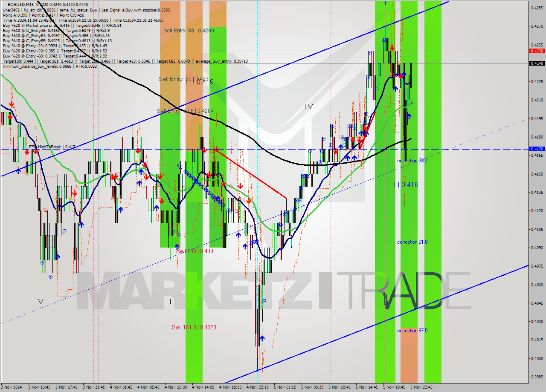
Task: Click the 'correction 61.8' label
Action: pyautogui.click(x=412, y=242)
